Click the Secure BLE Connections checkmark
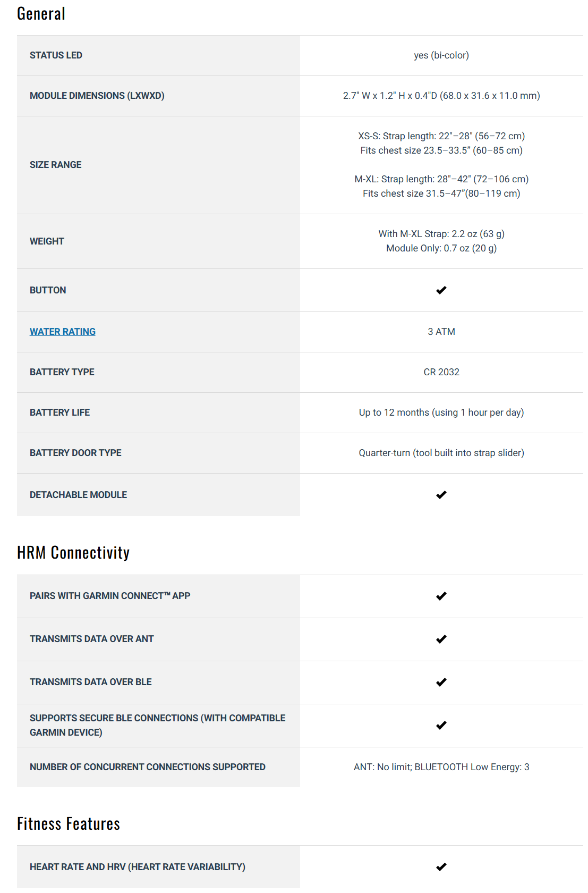Screen dimensions: 588x893 (441, 726)
